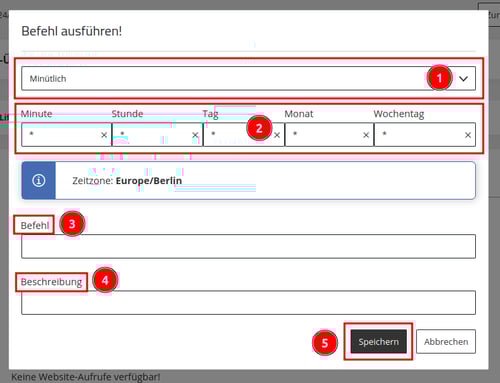Click the blue info icon
The height and width of the screenshot is (383, 500).
[39, 180]
